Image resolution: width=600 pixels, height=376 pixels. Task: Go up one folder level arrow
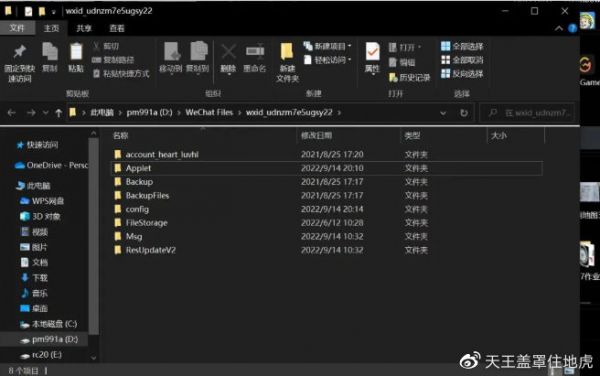click(x=59, y=113)
